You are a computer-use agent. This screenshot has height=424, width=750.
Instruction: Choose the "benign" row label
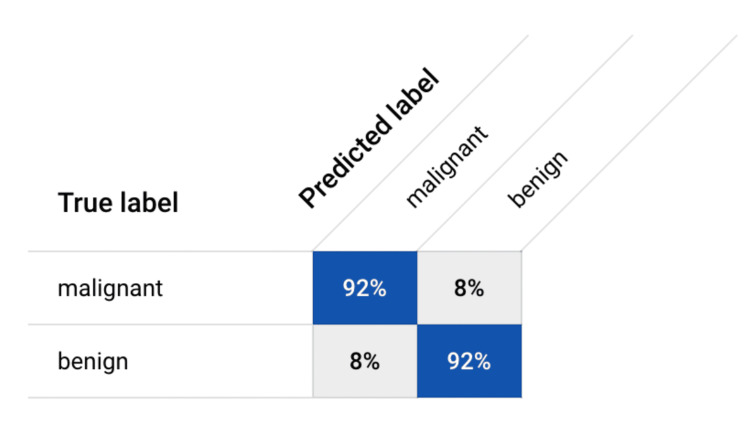(93, 361)
